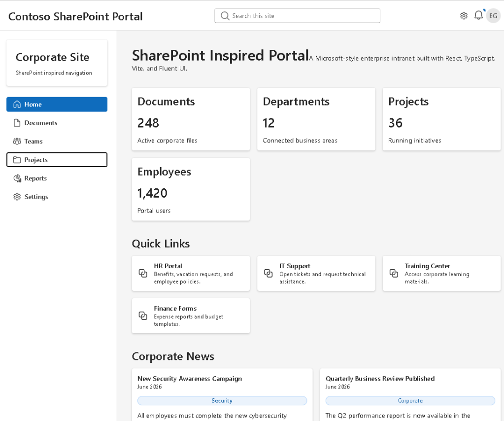Viewport: 504px width, 421px height.
Task: Click the Corporate Site heading
Action: click(x=52, y=57)
